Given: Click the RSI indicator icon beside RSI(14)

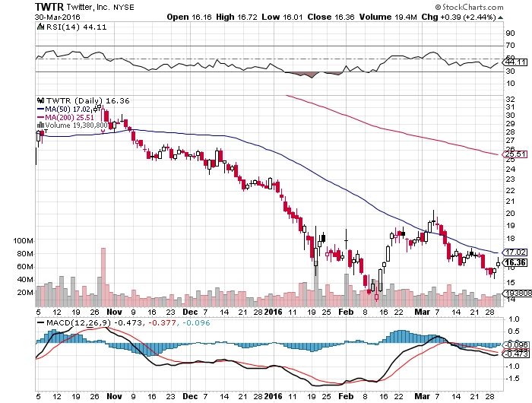Looking at the screenshot, I should tap(40, 27).
